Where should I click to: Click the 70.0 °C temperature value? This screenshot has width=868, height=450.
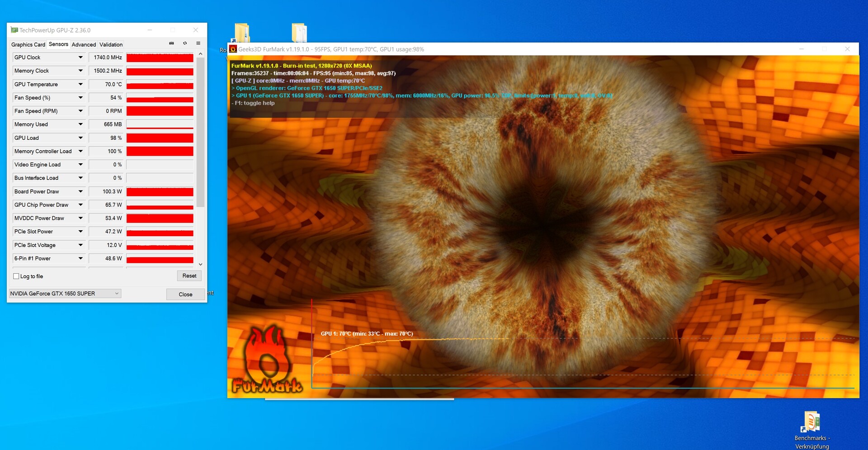tap(106, 84)
